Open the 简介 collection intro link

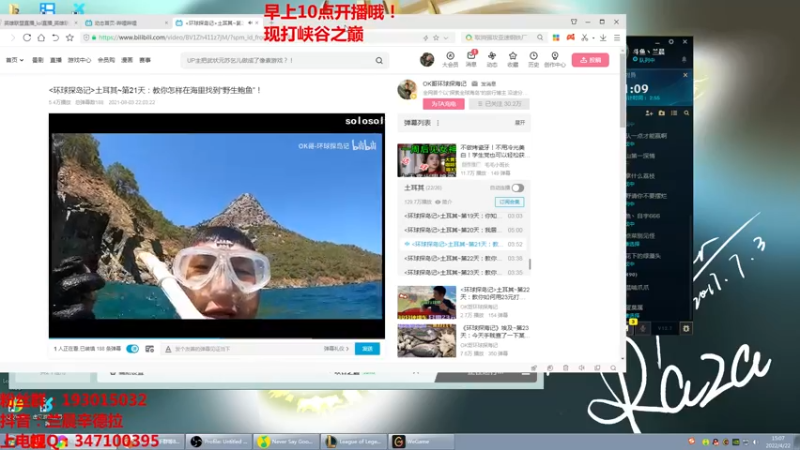pyautogui.click(x=443, y=202)
